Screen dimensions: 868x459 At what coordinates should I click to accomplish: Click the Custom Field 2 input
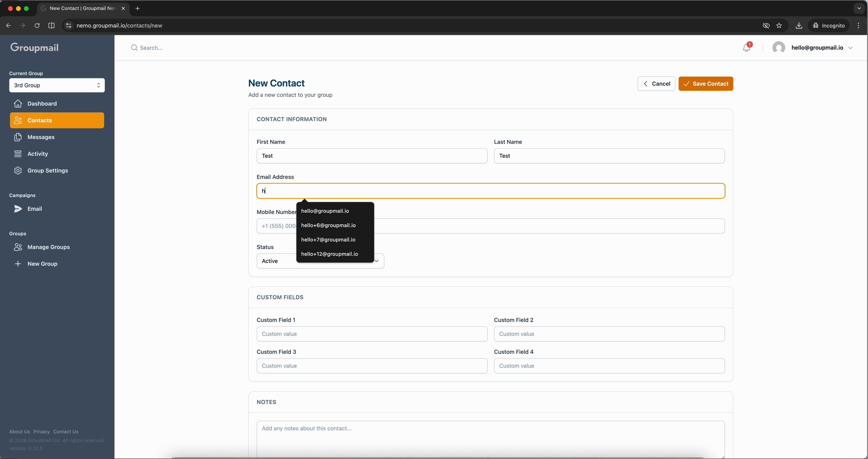point(609,334)
